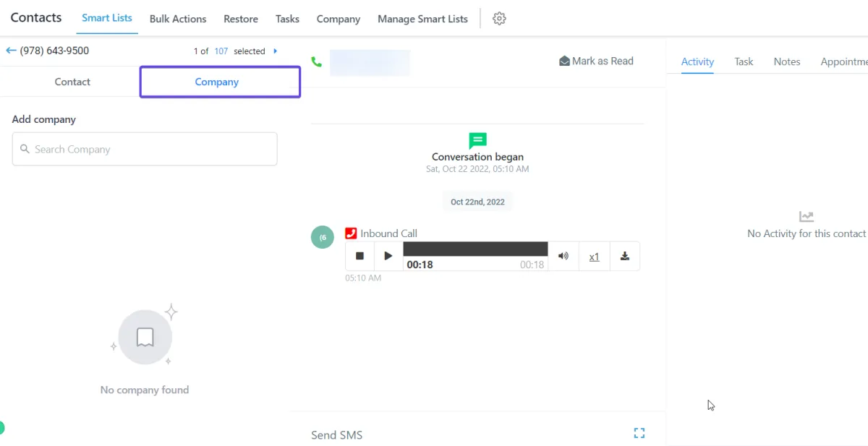The height and width of the screenshot is (446, 868).
Task: Click the green phone call icon
Action: 316,62
